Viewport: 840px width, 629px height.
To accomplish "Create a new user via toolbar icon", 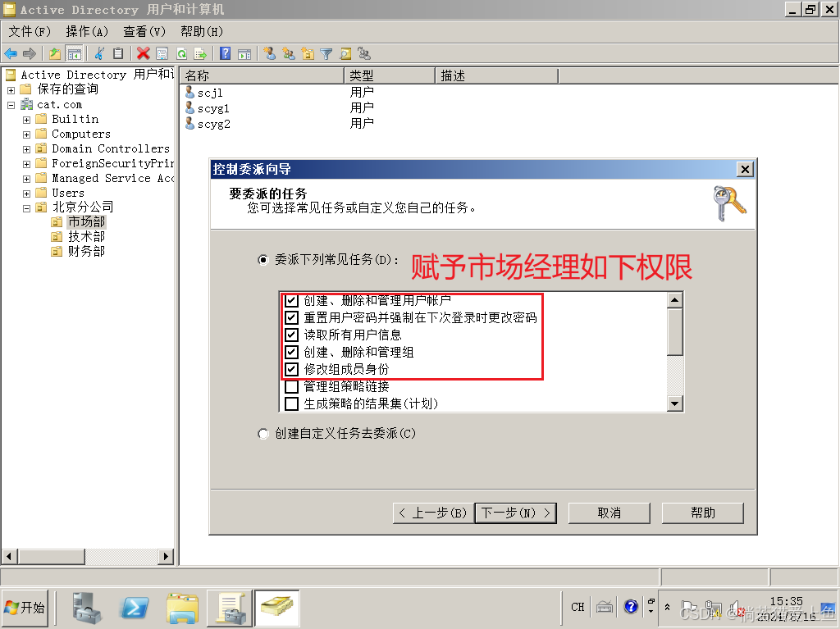I will [x=270, y=53].
